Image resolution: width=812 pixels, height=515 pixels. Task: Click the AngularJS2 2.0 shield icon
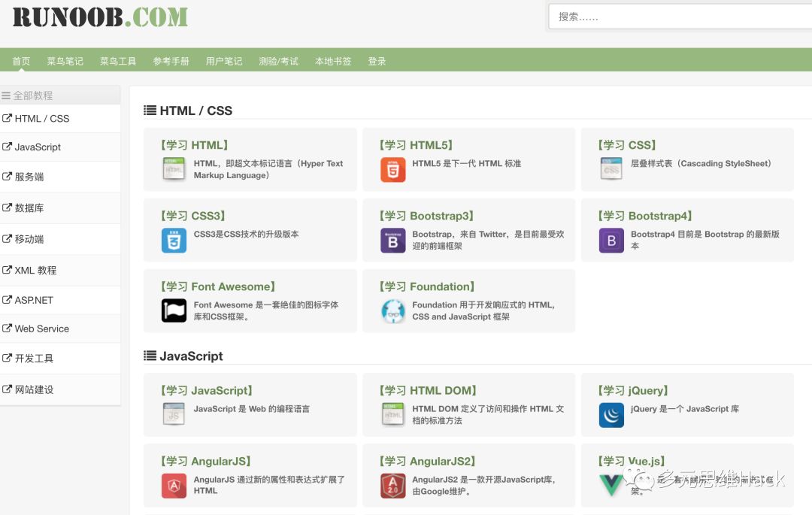(x=393, y=486)
